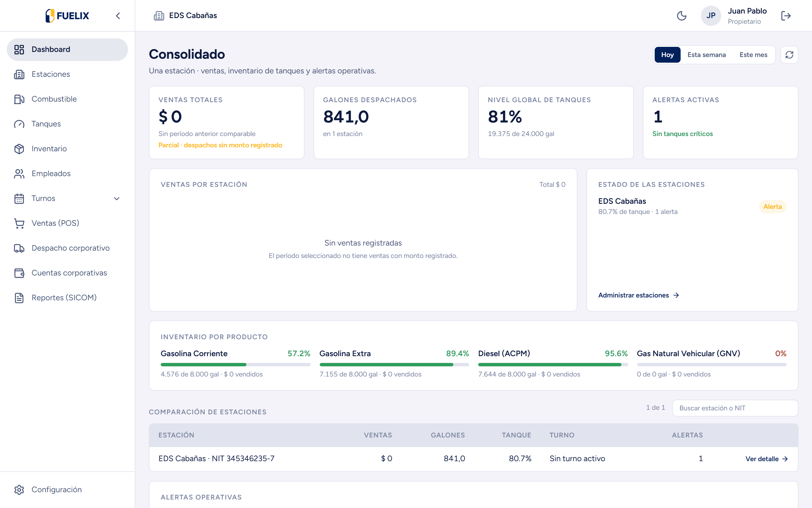The width and height of the screenshot is (812, 508).
Task: Click the Sin tanques críticos text
Action: tap(683, 134)
